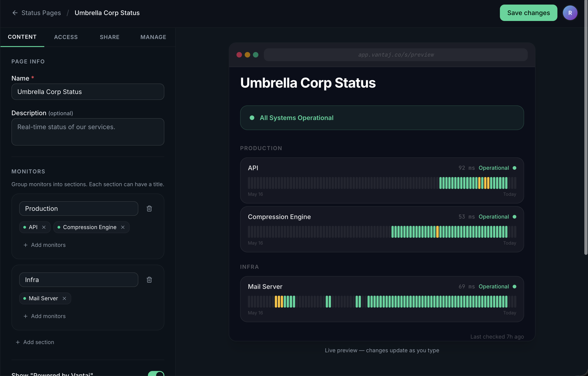The height and width of the screenshot is (376, 588).
Task: Click the Compression Engine uptime history bar
Action: click(x=382, y=232)
